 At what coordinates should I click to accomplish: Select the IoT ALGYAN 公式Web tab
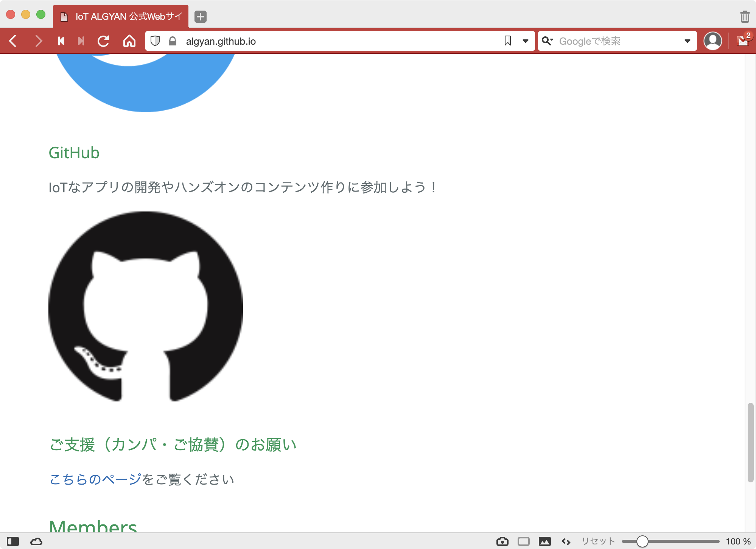[x=121, y=17]
